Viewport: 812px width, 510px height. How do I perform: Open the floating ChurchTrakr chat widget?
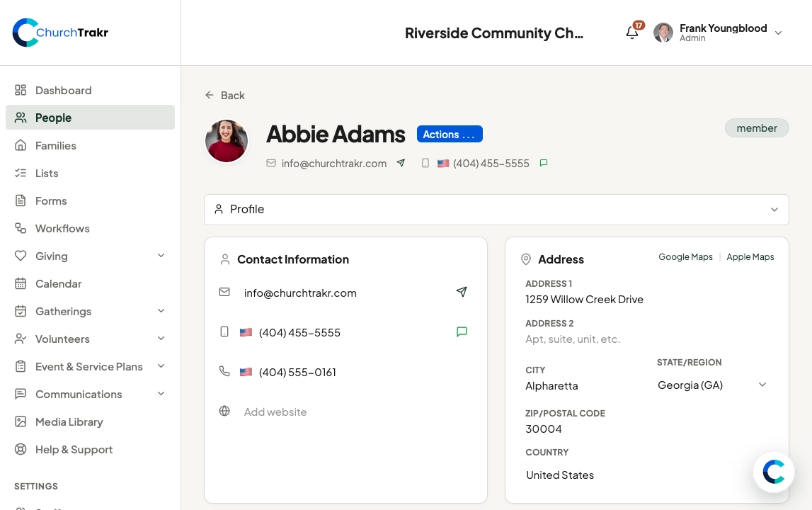[x=774, y=472]
